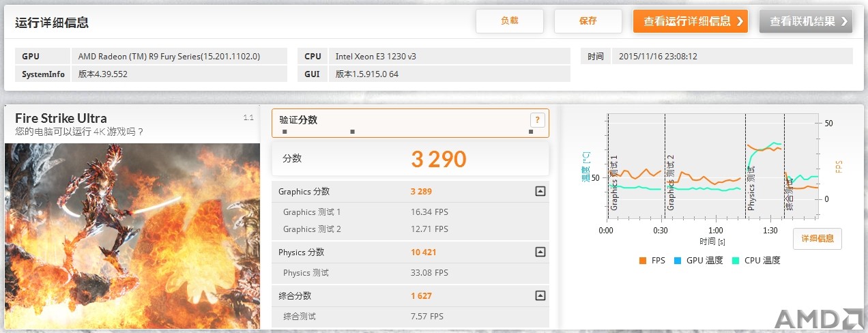Click the 时间 [s] axis label

712,242
